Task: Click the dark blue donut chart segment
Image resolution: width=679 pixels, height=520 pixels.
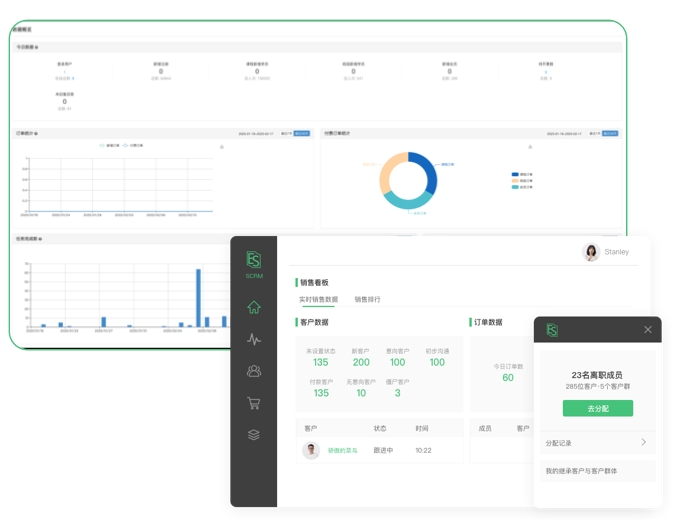Action: (424, 170)
